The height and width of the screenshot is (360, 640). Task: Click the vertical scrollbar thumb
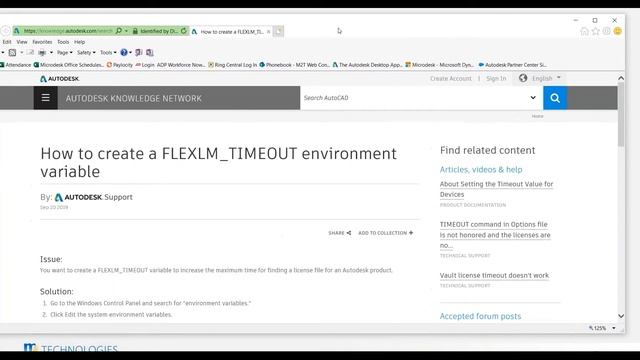pyautogui.click(x=621, y=114)
